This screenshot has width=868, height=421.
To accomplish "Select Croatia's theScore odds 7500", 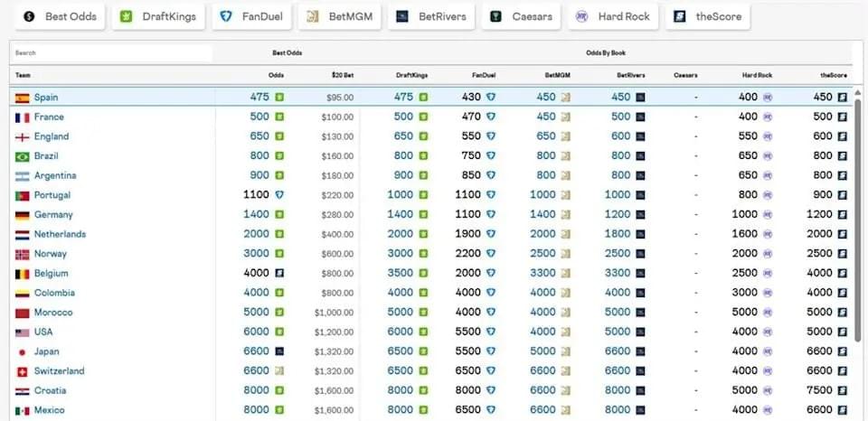I will coord(819,390).
